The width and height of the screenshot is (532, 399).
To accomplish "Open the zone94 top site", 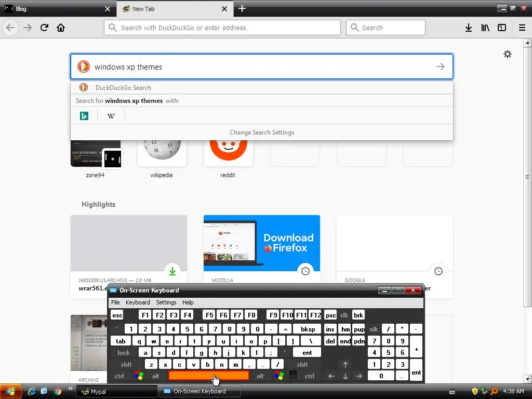I will point(96,158).
